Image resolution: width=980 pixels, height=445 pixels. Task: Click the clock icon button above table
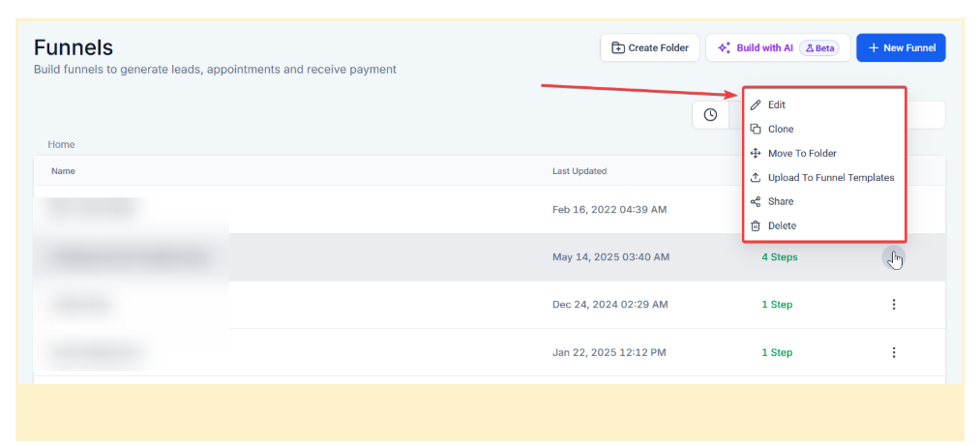pos(710,115)
